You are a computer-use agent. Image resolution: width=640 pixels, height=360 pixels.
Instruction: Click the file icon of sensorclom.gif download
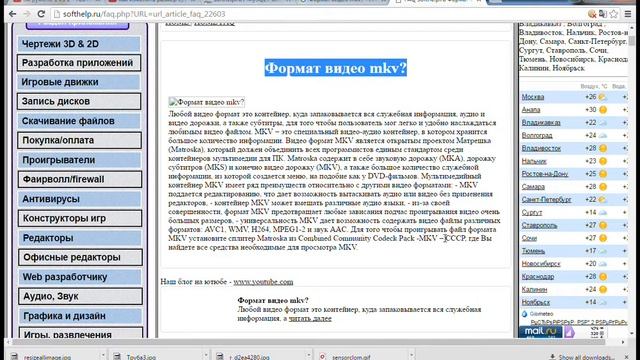[x=322, y=357]
